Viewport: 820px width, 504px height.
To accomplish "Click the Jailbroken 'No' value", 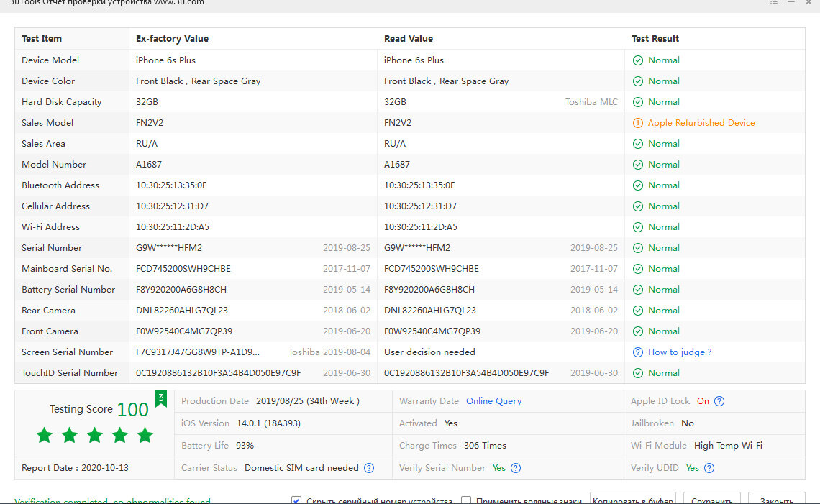I will click(x=687, y=423).
